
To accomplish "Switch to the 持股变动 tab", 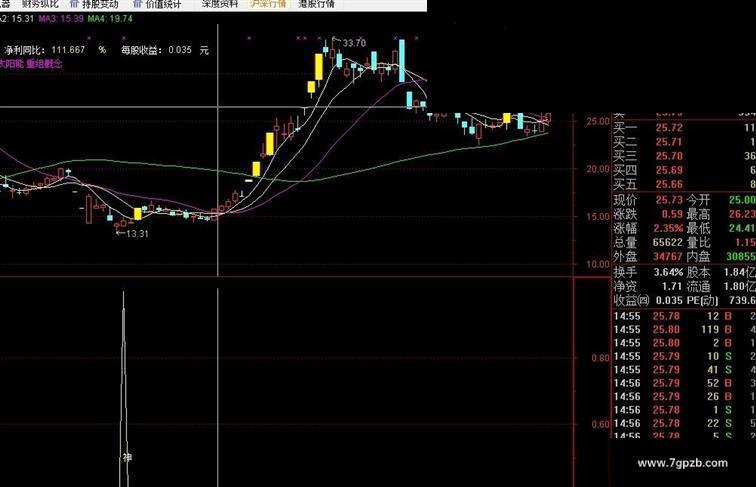I will (x=100, y=4).
